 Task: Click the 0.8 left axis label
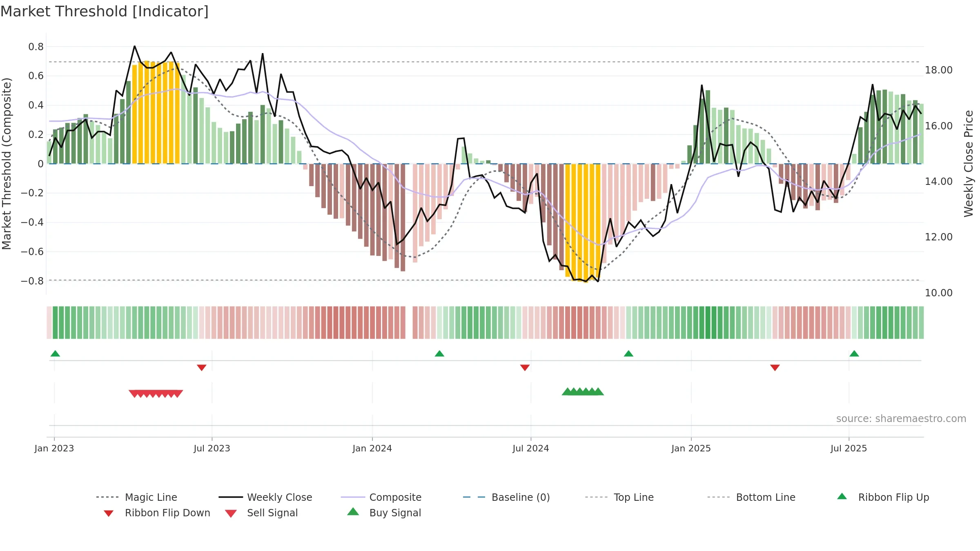pyautogui.click(x=36, y=47)
